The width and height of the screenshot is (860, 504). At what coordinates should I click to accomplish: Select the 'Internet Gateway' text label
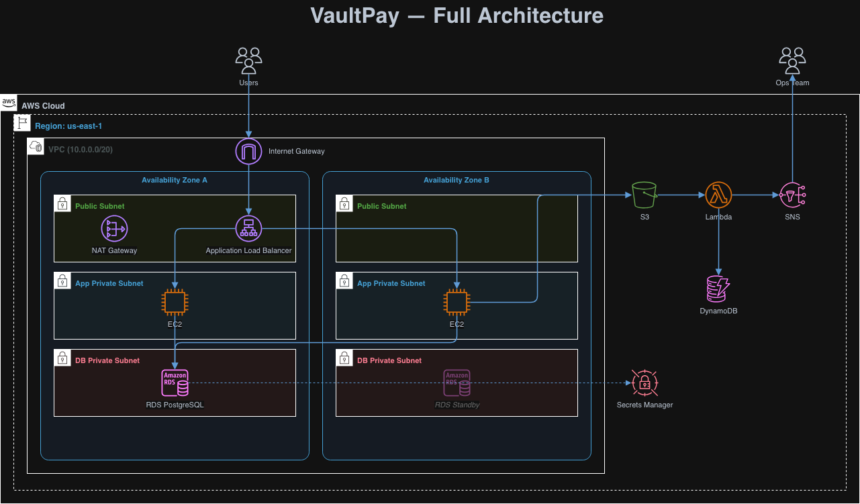coord(297,152)
